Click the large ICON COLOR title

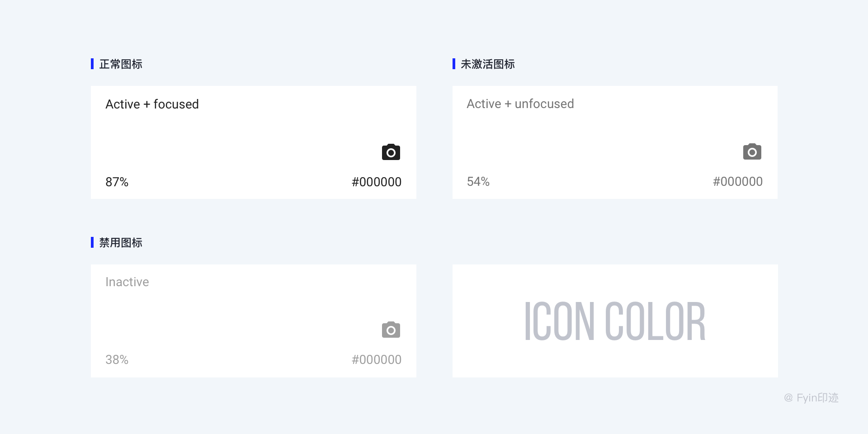pos(615,321)
